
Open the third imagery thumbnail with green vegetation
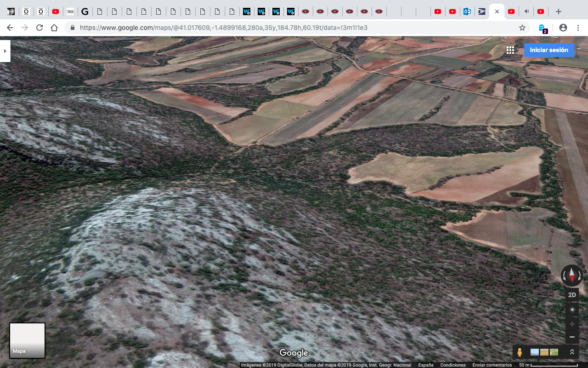tap(554, 352)
